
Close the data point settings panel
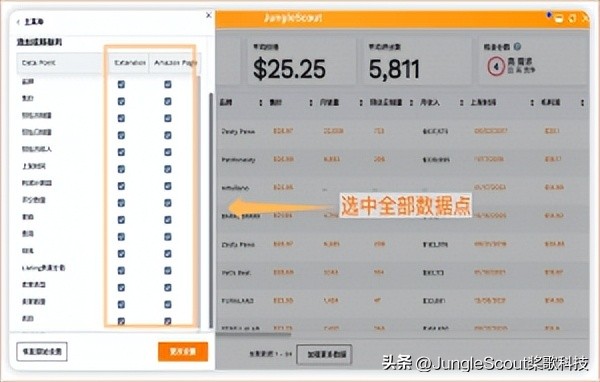tap(209, 15)
